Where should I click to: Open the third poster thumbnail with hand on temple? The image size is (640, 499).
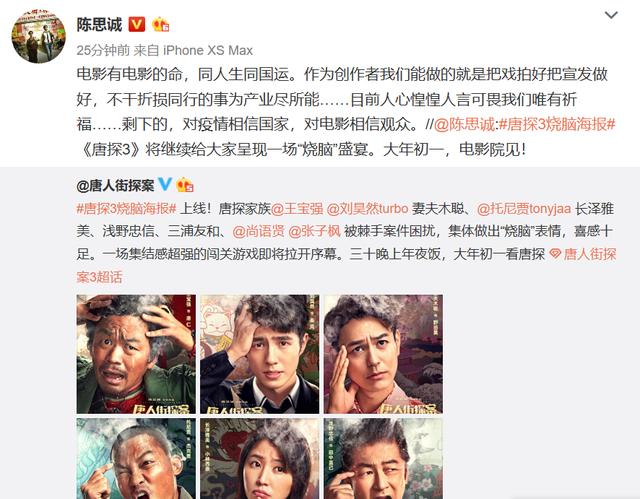pyautogui.click(x=383, y=354)
